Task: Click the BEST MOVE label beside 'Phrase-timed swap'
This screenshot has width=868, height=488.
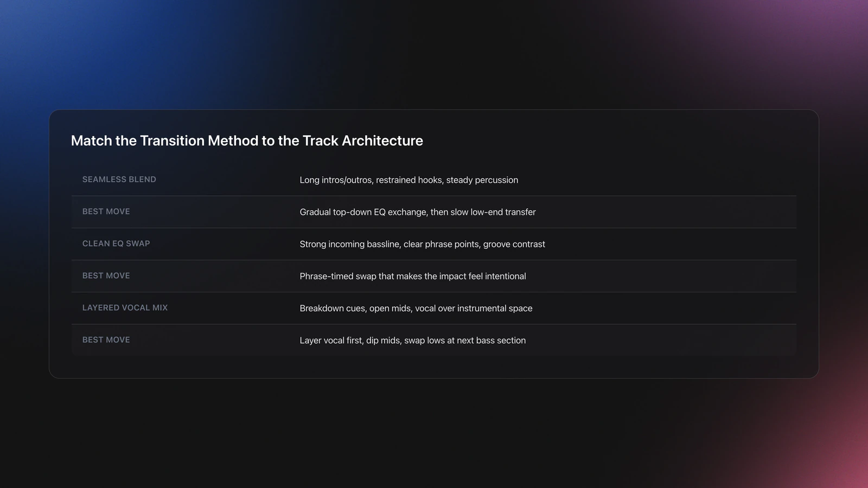Action: tap(106, 275)
